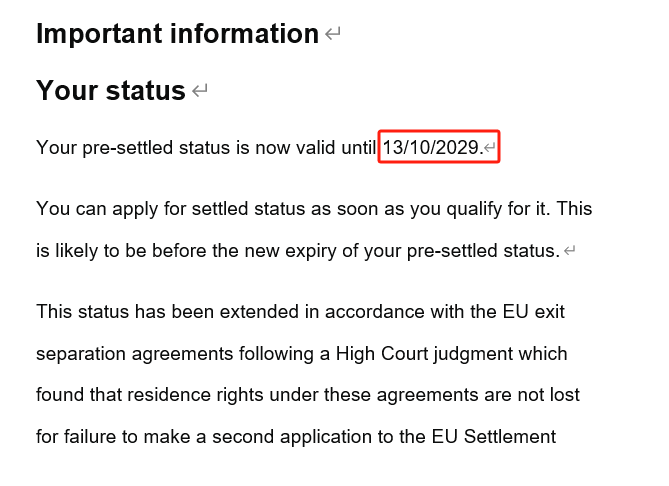The width and height of the screenshot is (669, 486).
Task: Click the "Your status" heading
Action: point(111,90)
